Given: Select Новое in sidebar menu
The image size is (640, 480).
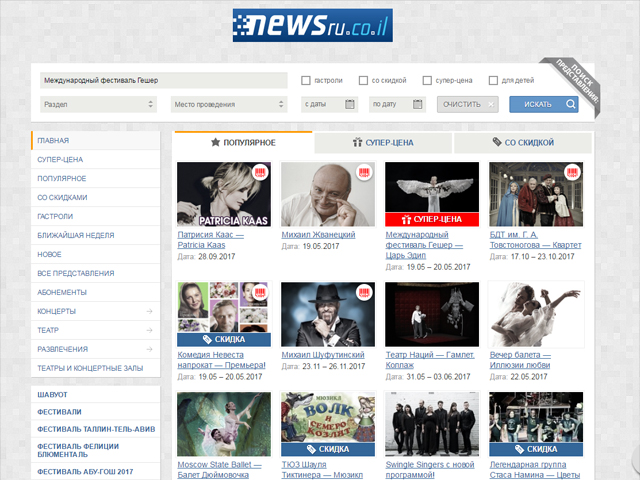Looking at the screenshot, I should pyautogui.click(x=96, y=254).
